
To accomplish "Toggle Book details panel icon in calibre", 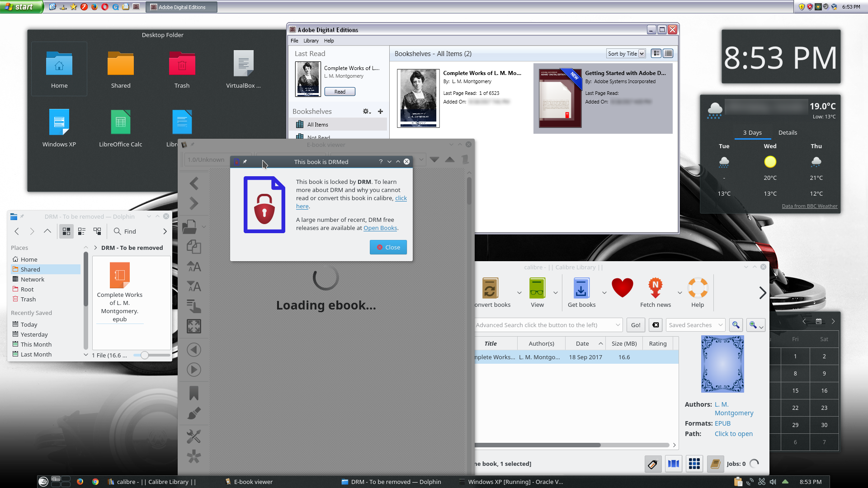I will pos(715,464).
